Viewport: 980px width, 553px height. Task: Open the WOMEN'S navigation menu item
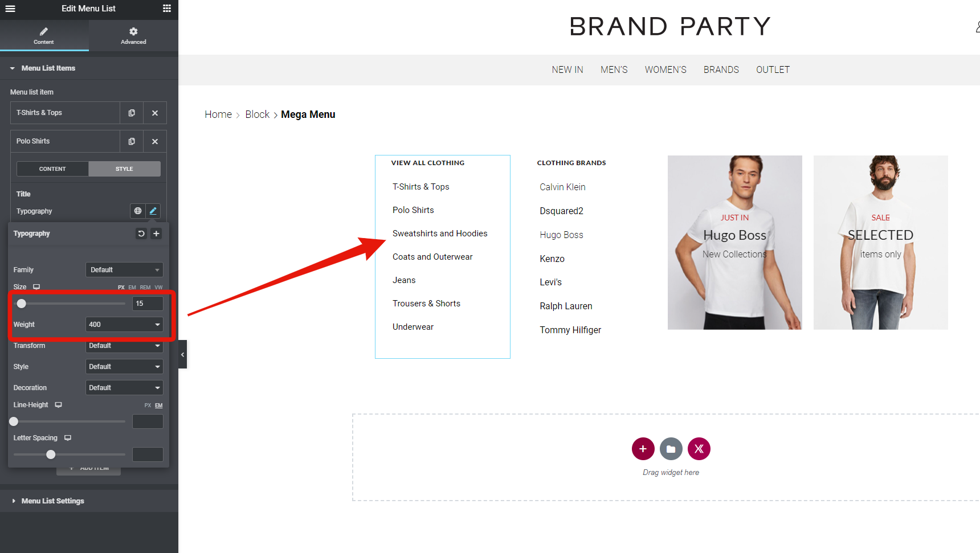click(665, 69)
